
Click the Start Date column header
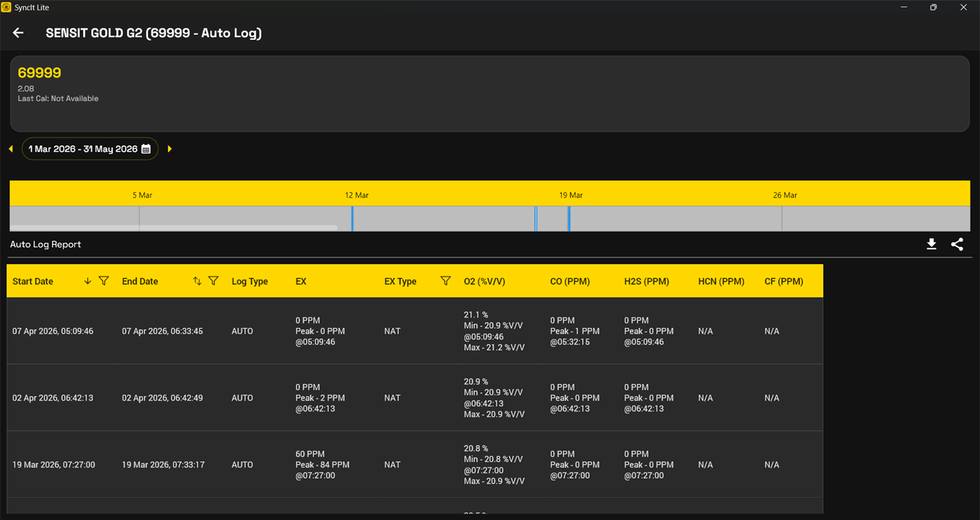click(x=33, y=281)
